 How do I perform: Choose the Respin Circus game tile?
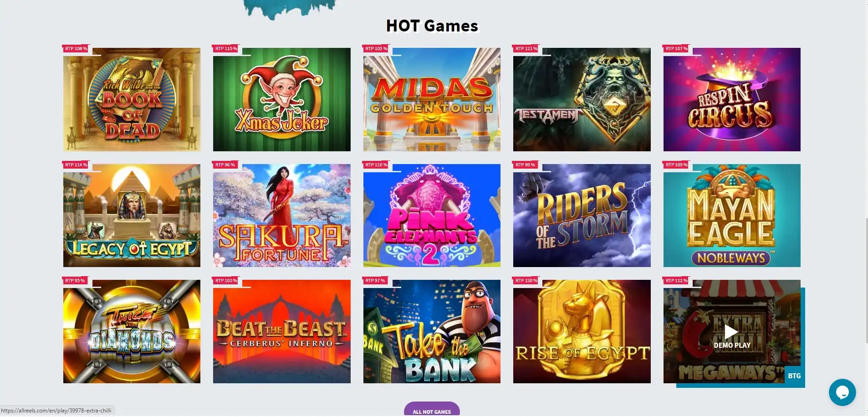(732, 99)
